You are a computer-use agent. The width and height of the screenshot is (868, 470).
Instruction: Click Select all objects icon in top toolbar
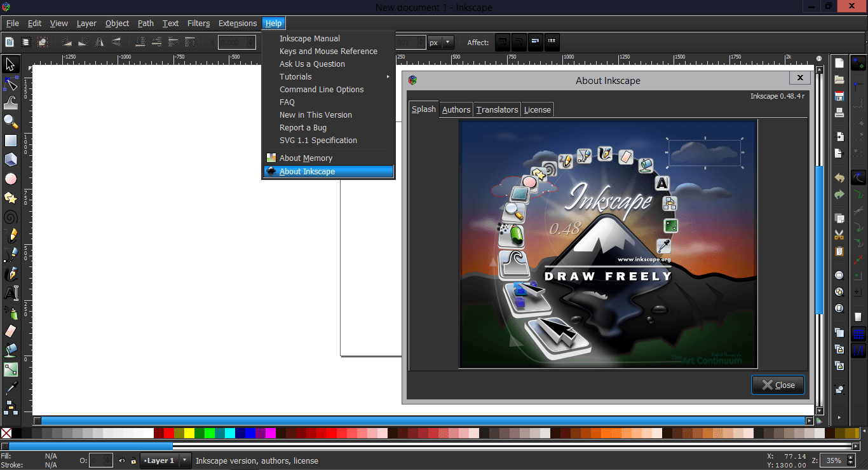click(10, 43)
